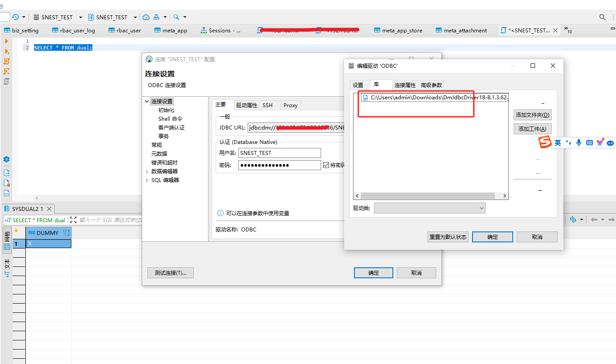This screenshot has width=616, height=364.
Task: Click the execute SQL statement arrow icon
Action: pyautogui.click(x=7, y=41)
